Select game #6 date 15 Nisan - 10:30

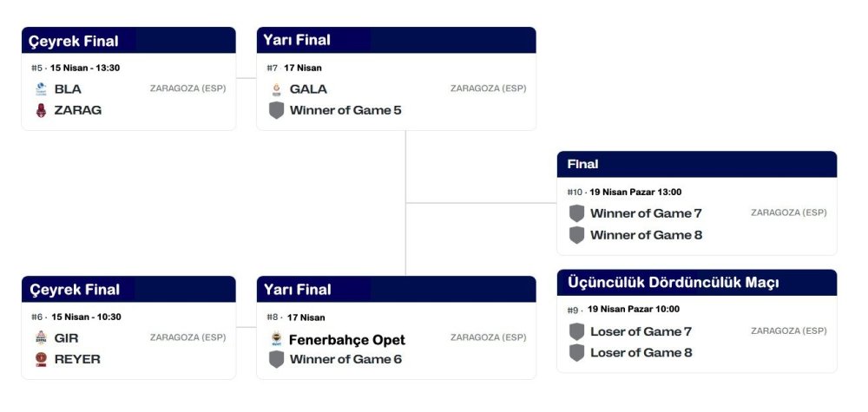[x=85, y=317]
